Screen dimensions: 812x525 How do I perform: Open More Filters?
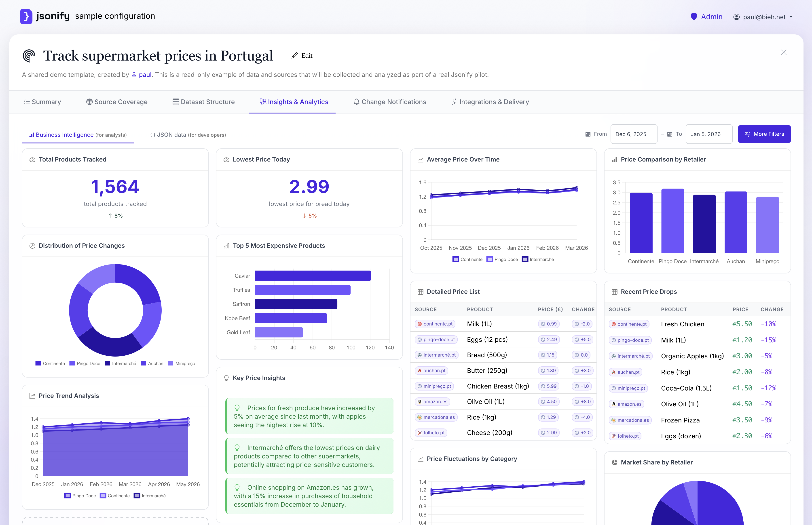[x=764, y=134]
